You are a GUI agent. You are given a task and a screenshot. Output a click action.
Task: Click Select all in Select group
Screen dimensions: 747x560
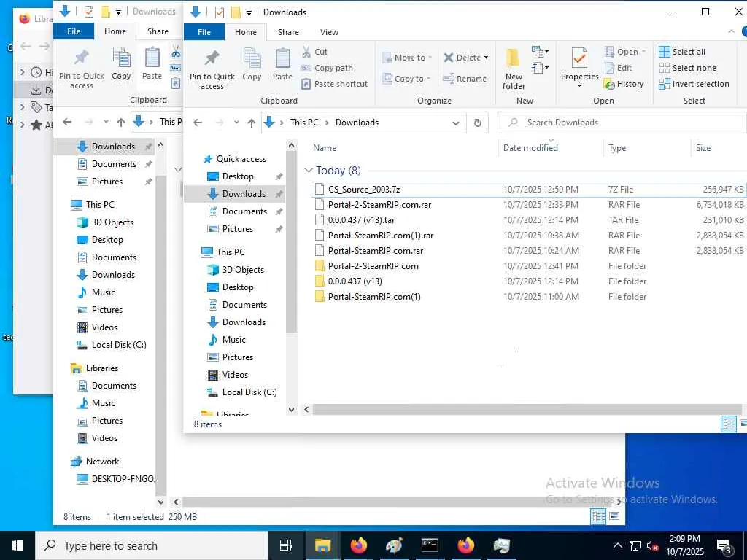pos(682,52)
